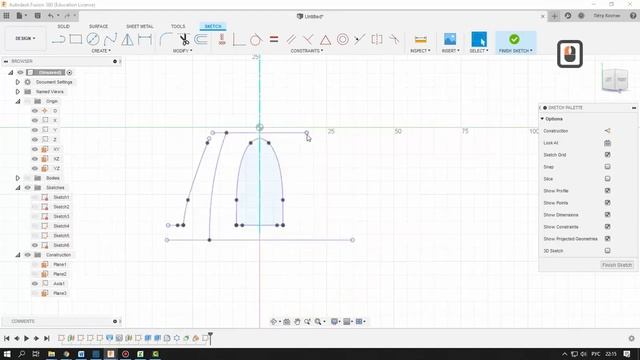Uncheck the Show Points checkbox
The image size is (640, 360).
[607, 202]
